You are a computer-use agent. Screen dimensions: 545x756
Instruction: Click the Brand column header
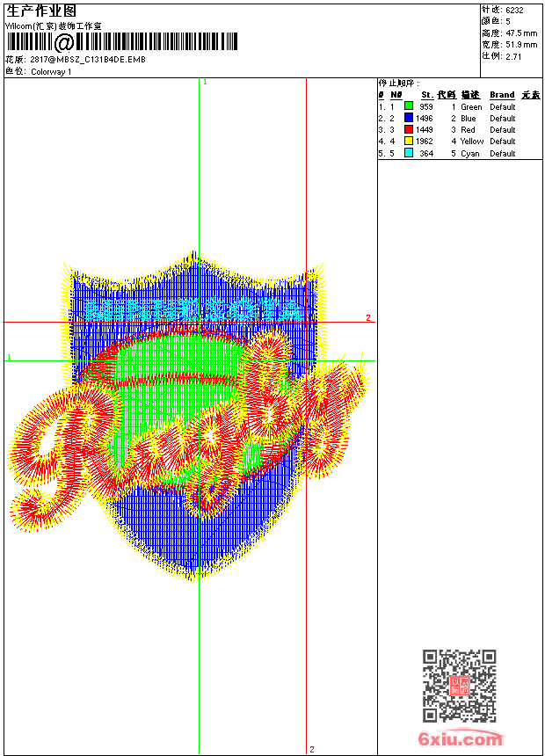coord(502,95)
